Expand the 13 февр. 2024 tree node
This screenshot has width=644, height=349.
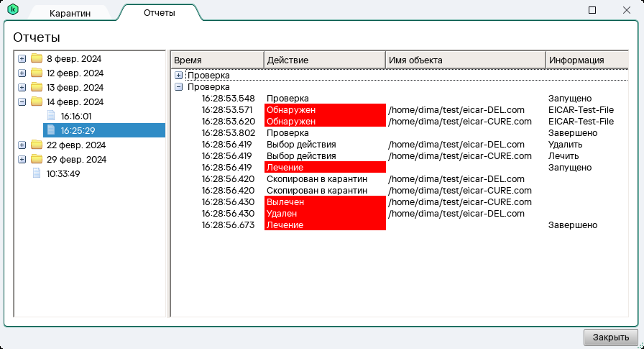(x=22, y=87)
